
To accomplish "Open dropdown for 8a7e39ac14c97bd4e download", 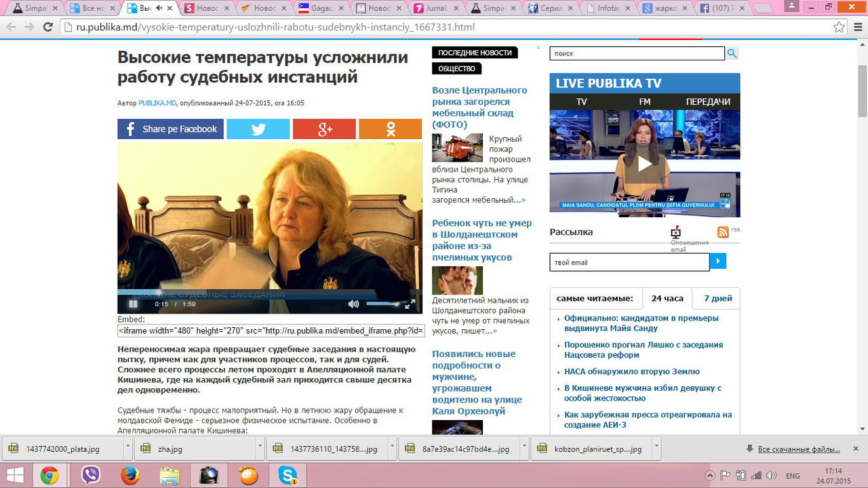I will (524, 449).
